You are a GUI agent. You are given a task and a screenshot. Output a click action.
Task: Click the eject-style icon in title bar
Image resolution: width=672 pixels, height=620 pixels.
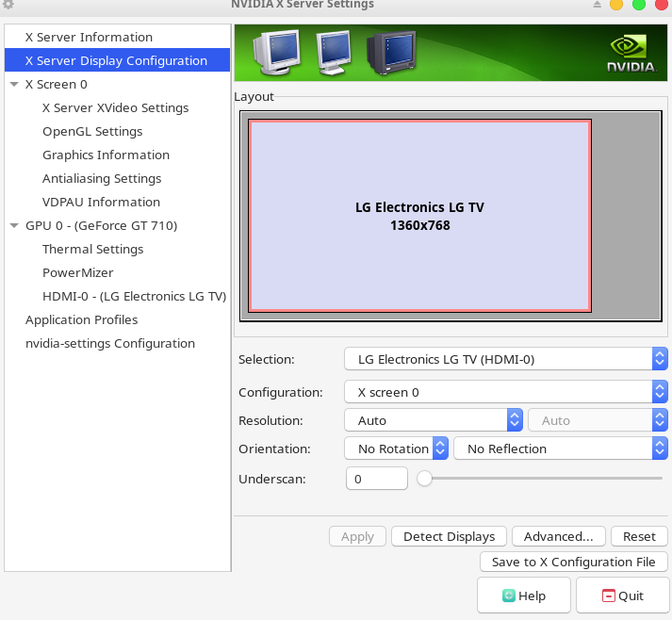[x=597, y=5]
